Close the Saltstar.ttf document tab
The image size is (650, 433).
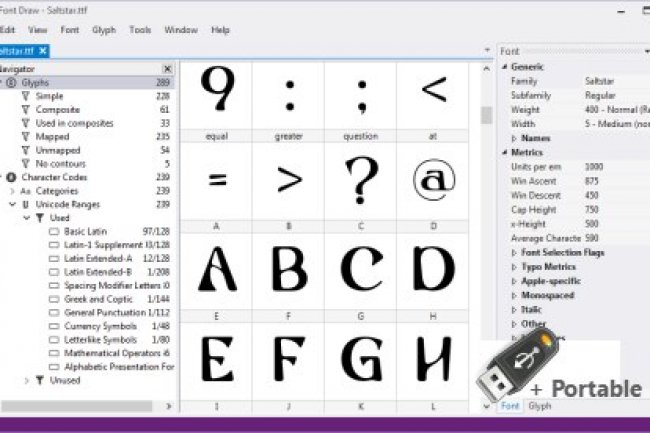44,50
